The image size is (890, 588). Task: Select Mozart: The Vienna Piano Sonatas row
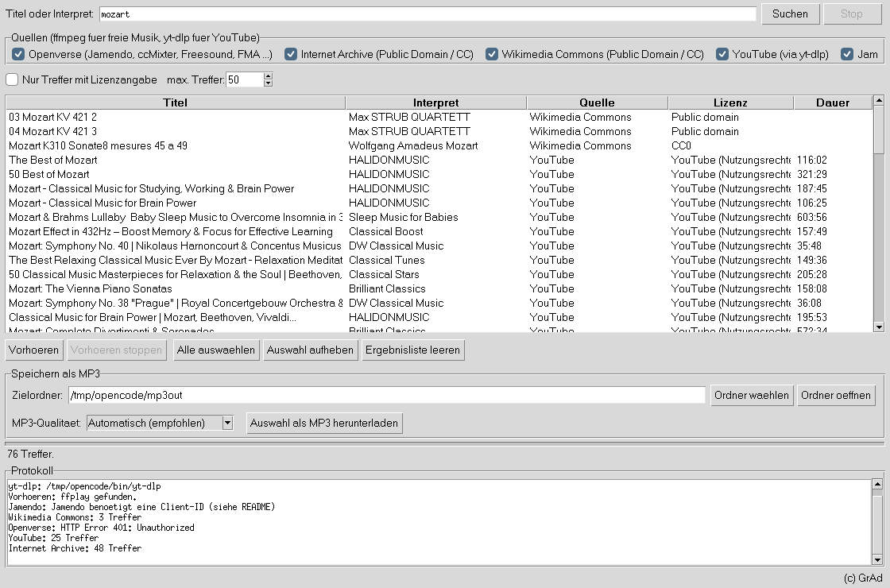439,288
